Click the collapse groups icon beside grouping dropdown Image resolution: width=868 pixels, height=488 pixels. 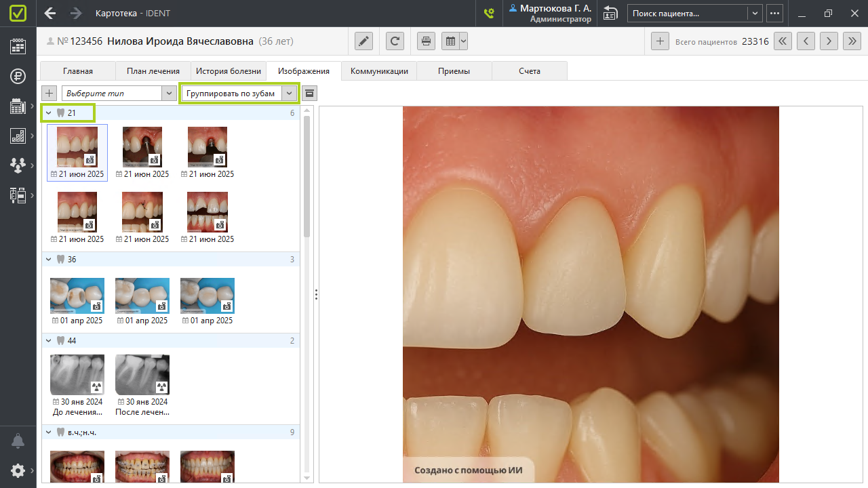[x=309, y=93]
